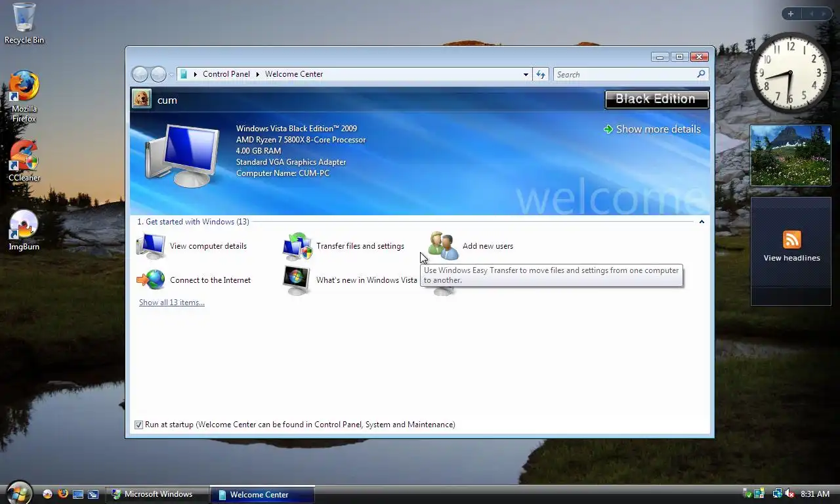Toggle the Run at startup checkbox
840x504 pixels.
coord(138,425)
